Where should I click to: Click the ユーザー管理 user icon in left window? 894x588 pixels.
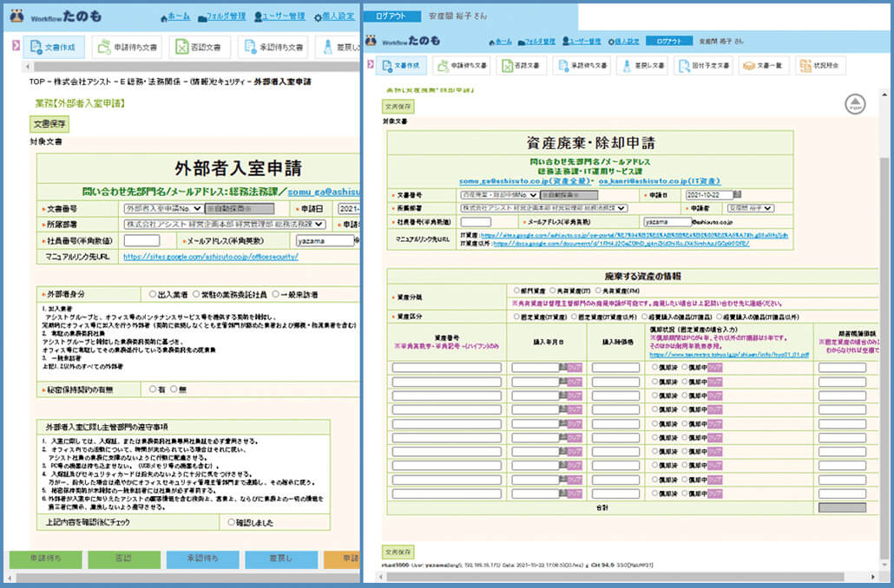point(259,17)
